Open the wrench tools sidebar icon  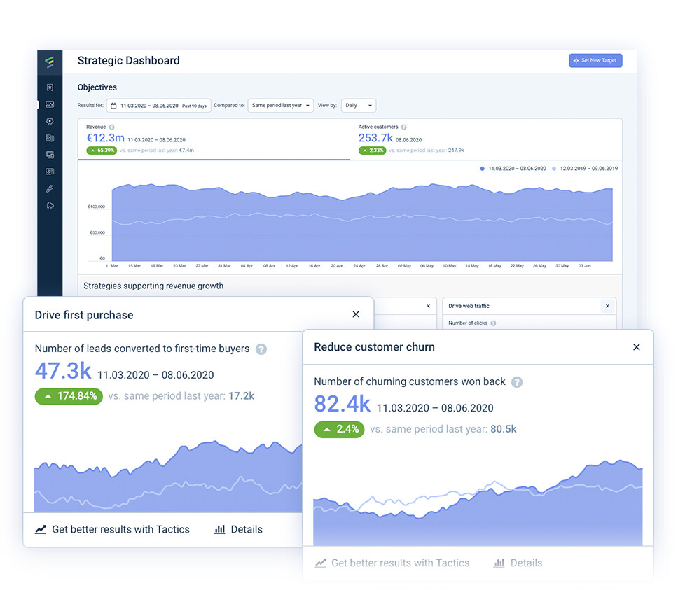coord(50,188)
